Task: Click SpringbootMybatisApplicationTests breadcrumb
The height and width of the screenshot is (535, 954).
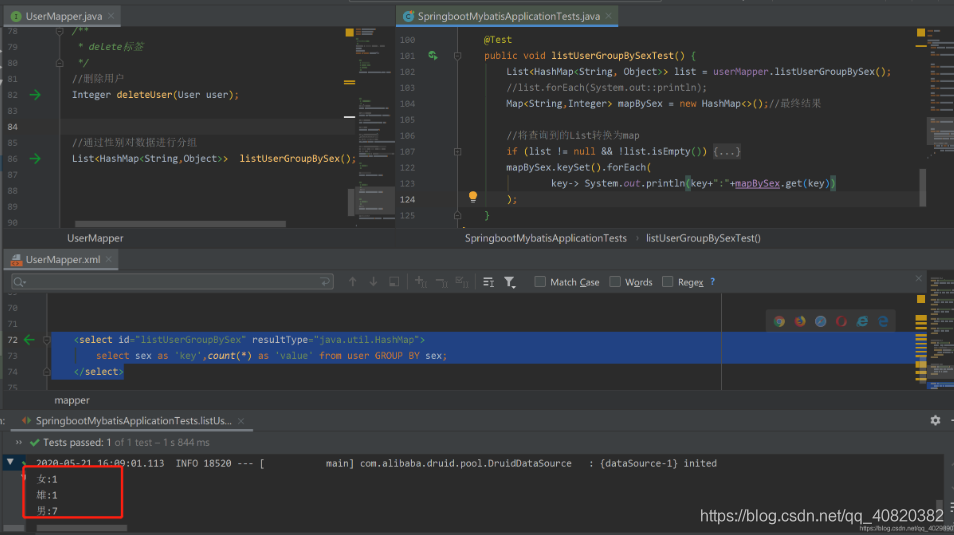Action: (x=546, y=238)
